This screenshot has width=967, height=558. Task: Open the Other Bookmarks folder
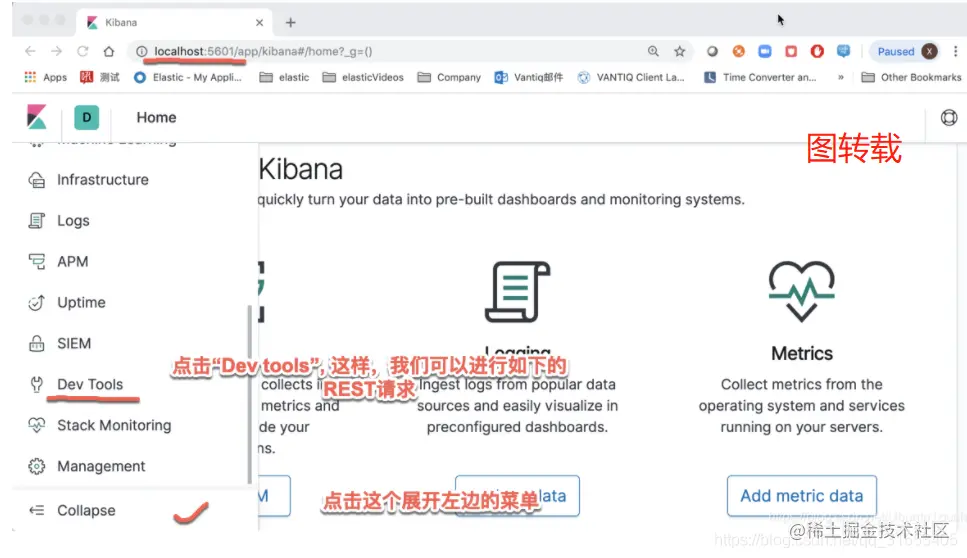tap(911, 77)
